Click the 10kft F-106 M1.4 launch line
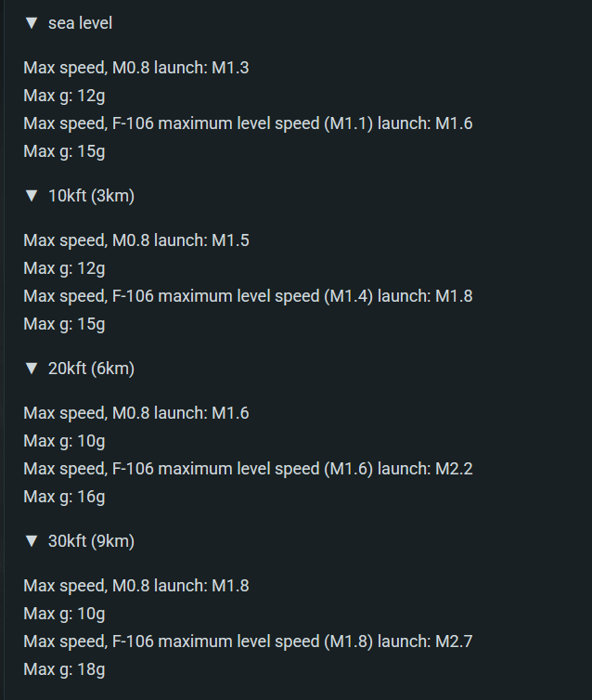Viewport: 592px width, 700px height. [x=248, y=296]
